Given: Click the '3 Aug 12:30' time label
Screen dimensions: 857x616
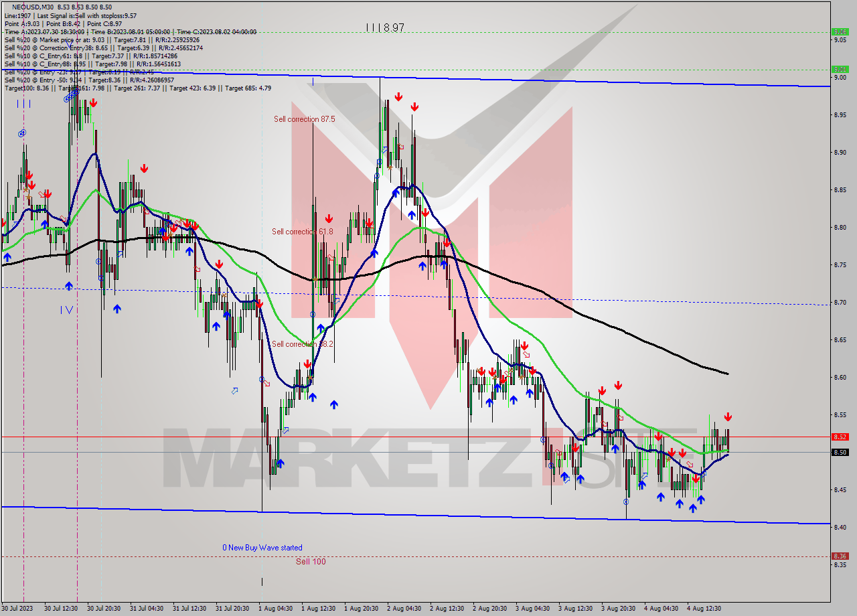Looking at the screenshot, I should 576,609.
